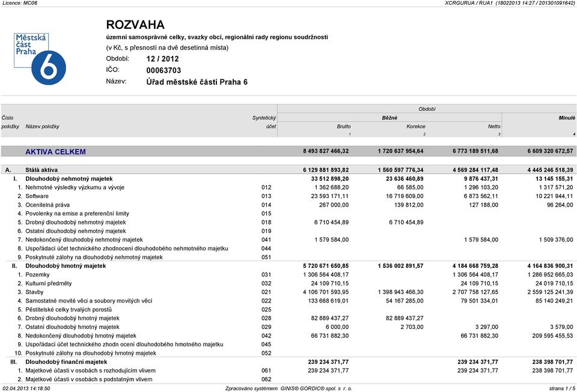Screen dimensions: 577x392
Task: Click the Název položky column header
Action: pyautogui.click(x=42, y=127)
